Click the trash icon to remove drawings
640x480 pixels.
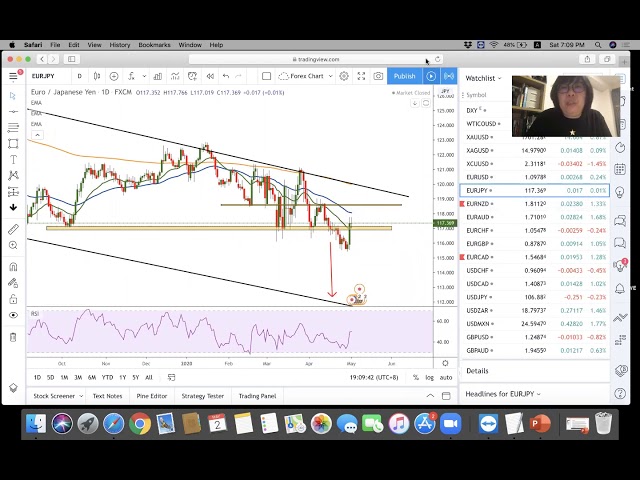tap(13, 337)
